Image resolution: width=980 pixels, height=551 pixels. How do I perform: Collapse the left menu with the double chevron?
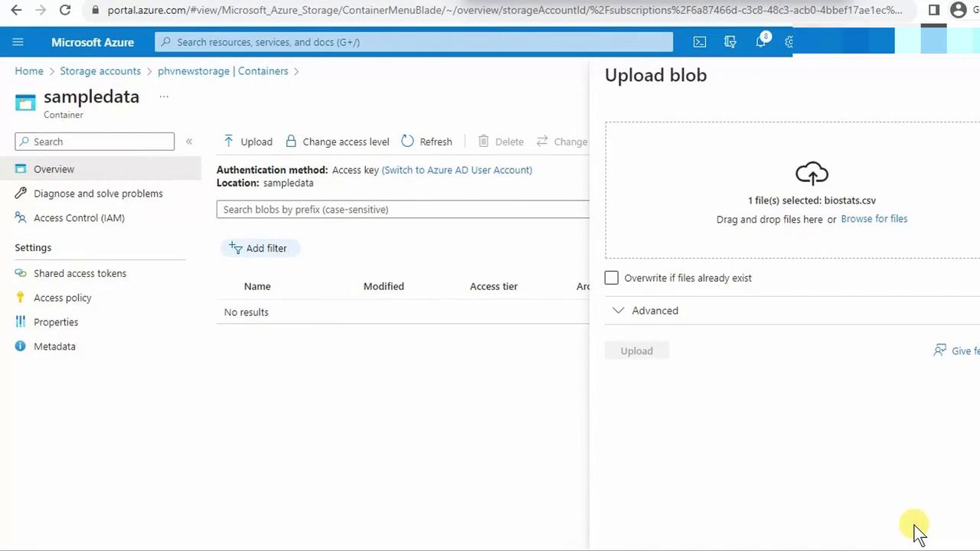pos(189,142)
